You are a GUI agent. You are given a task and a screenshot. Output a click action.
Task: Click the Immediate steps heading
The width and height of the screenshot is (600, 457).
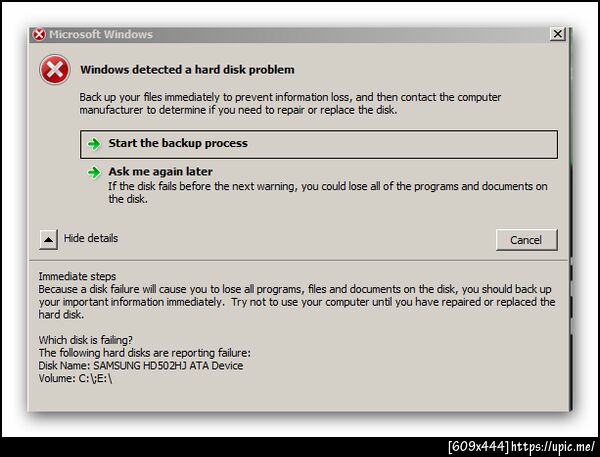[x=78, y=276]
